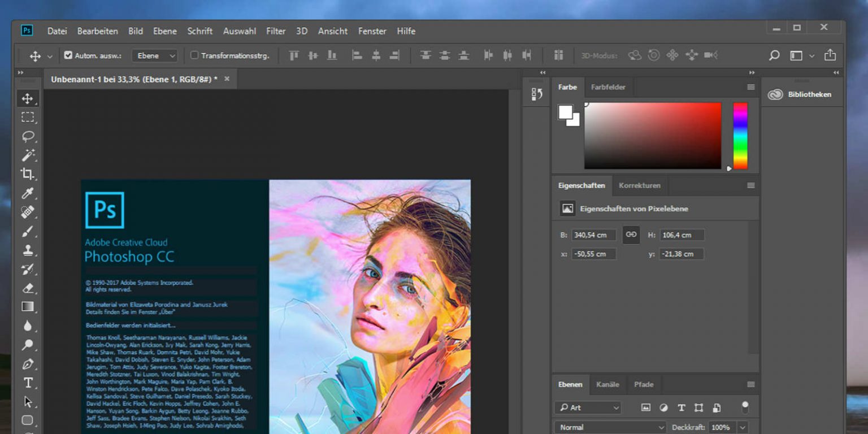Open the Move tool preset picker arrow
The image size is (868, 434).
[x=50, y=56]
